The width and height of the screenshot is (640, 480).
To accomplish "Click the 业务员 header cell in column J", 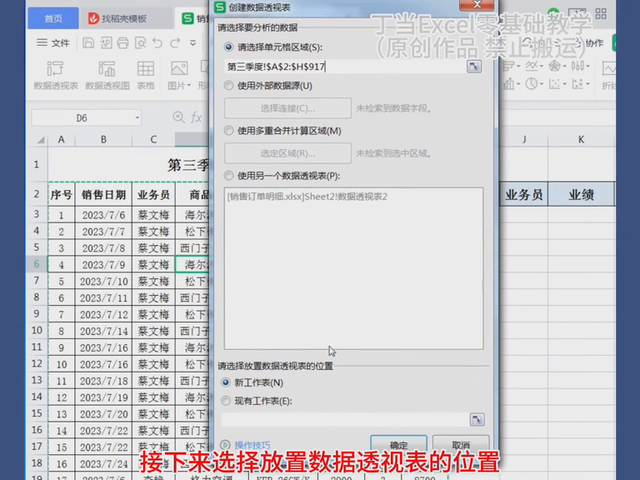I will tap(524, 195).
